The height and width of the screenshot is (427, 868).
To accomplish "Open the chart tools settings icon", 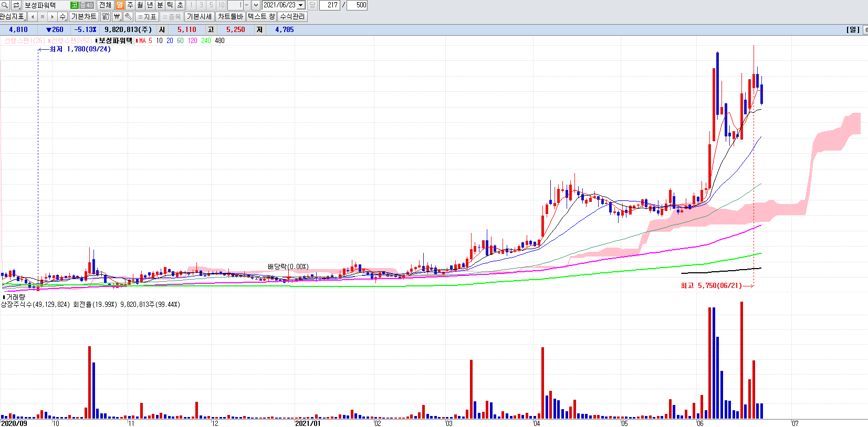I will click(106, 17).
